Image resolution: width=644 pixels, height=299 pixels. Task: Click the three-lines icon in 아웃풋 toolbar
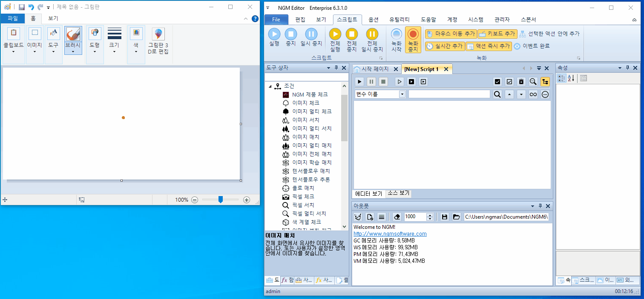tap(382, 217)
